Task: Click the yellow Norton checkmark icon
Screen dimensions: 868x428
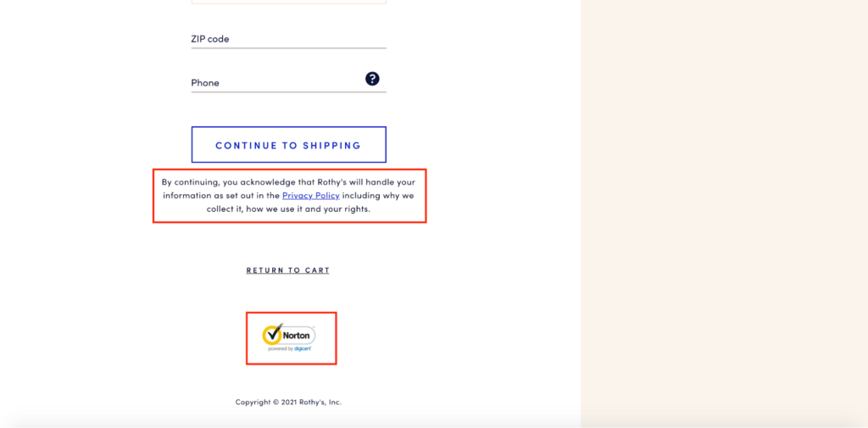Action: [x=272, y=334]
